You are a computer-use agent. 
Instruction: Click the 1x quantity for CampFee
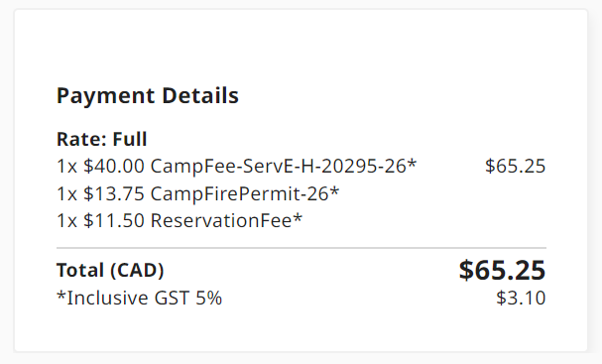(66, 167)
